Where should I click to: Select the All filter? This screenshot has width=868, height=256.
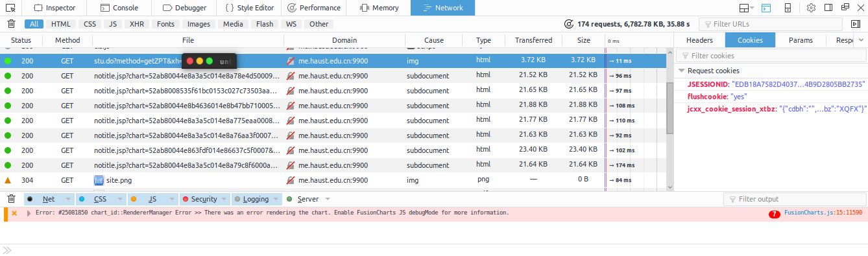(x=34, y=24)
